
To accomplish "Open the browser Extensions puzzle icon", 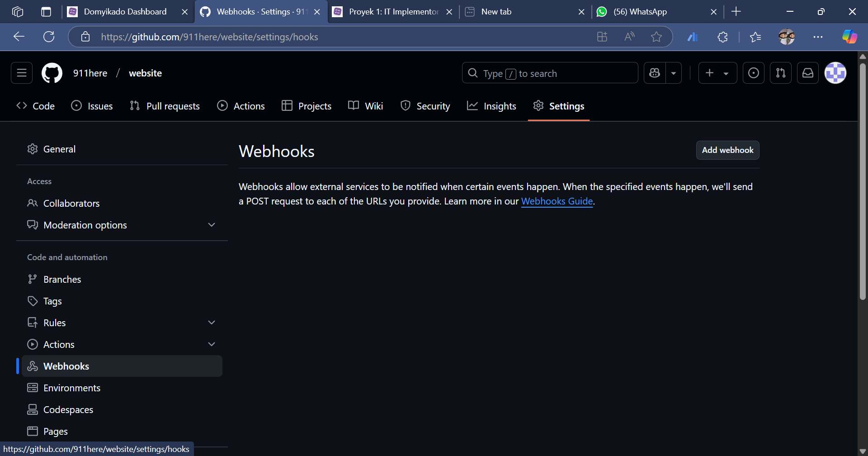I will pyautogui.click(x=722, y=37).
